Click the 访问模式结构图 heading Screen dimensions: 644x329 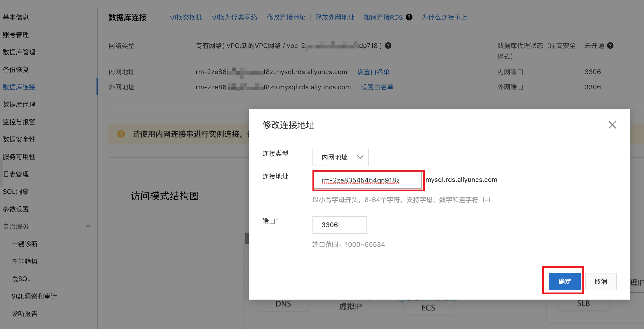pyautogui.click(x=165, y=196)
